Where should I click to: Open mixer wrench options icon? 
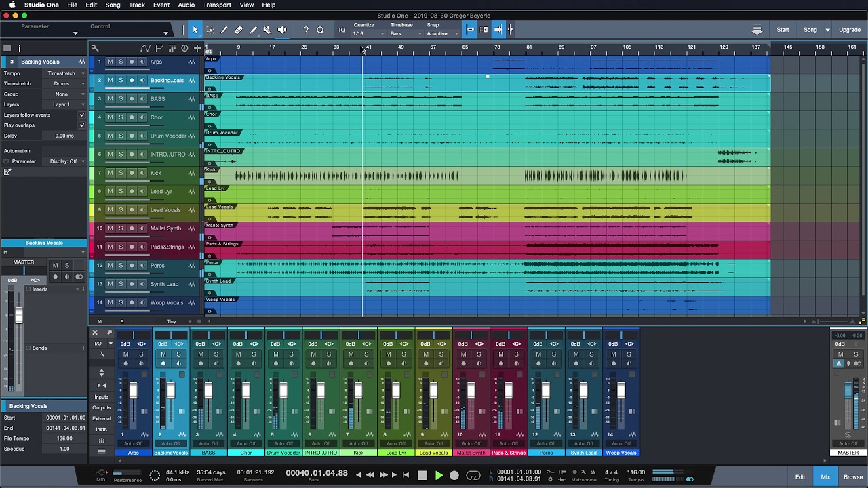tap(102, 354)
